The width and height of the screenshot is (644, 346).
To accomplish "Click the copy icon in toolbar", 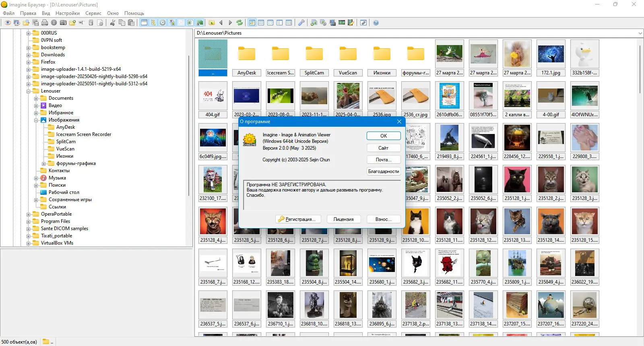I will pos(122,23).
